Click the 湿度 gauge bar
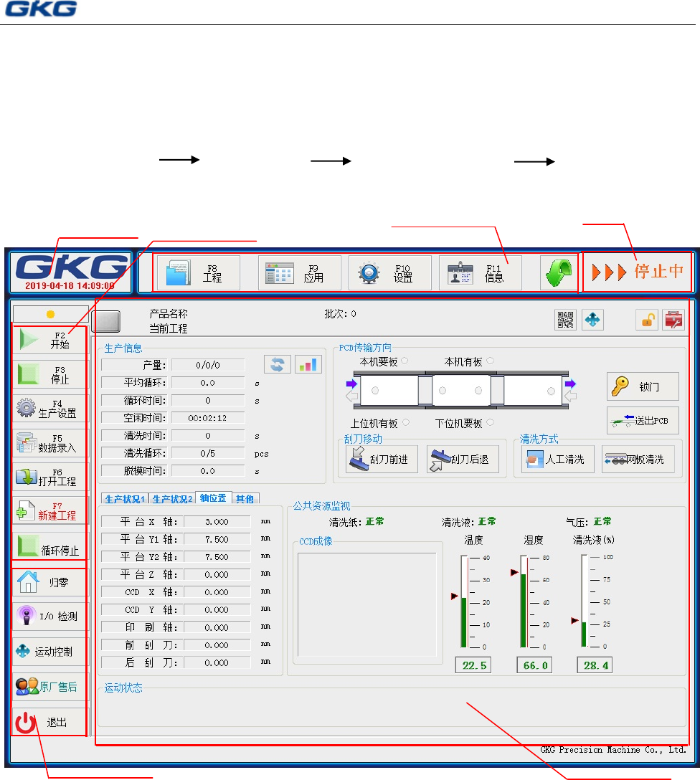Viewport: 700px width, 780px height. click(524, 601)
